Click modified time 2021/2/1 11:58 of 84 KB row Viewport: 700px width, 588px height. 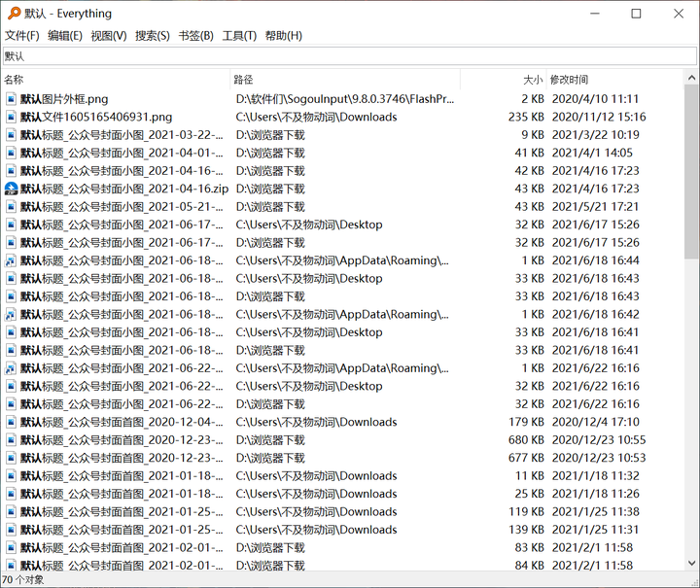pos(592,566)
